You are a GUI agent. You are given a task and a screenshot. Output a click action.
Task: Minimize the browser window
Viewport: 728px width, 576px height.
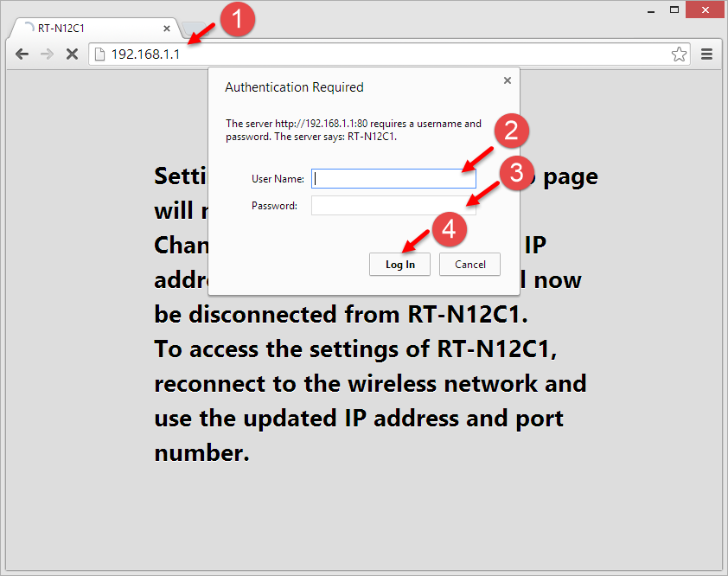(x=651, y=10)
